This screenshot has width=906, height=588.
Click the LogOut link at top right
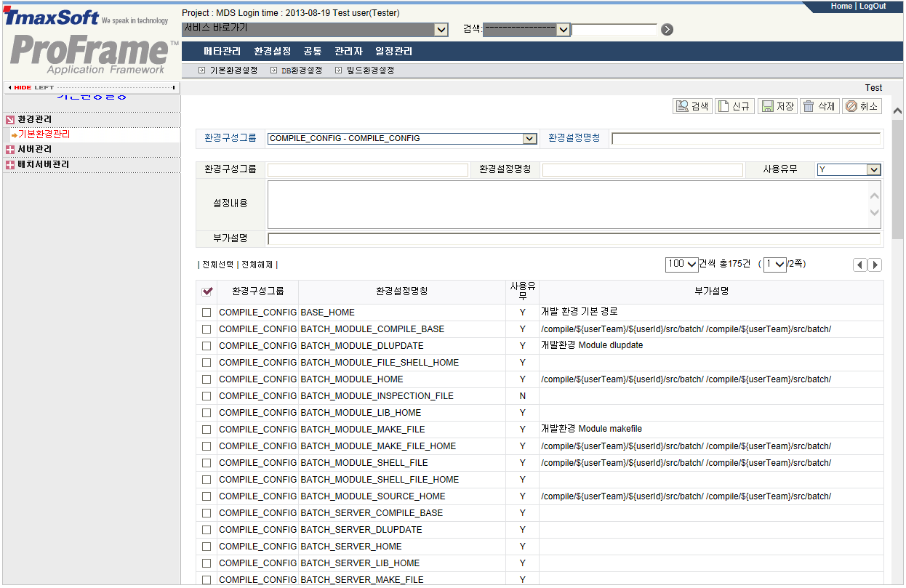coord(874,6)
